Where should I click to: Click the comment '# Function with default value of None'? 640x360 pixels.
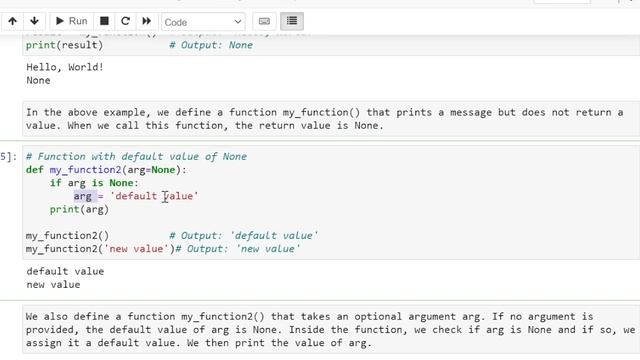pyautogui.click(x=136, y=157)
